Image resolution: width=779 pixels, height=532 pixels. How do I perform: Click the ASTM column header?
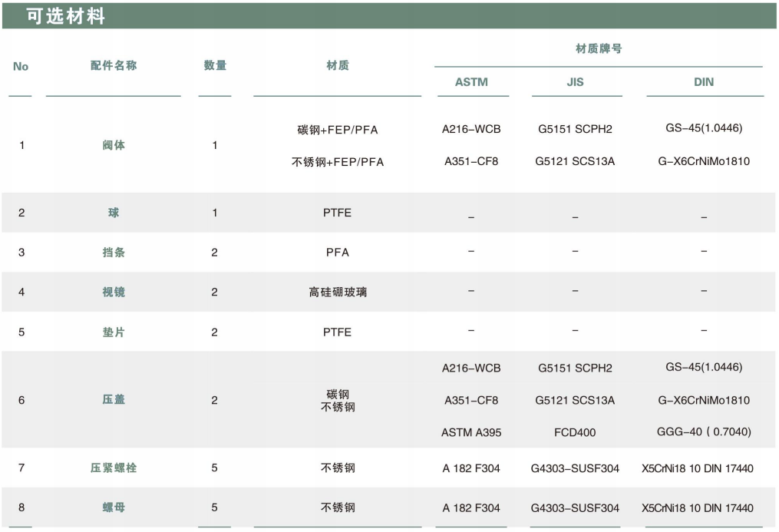(471, 82)
